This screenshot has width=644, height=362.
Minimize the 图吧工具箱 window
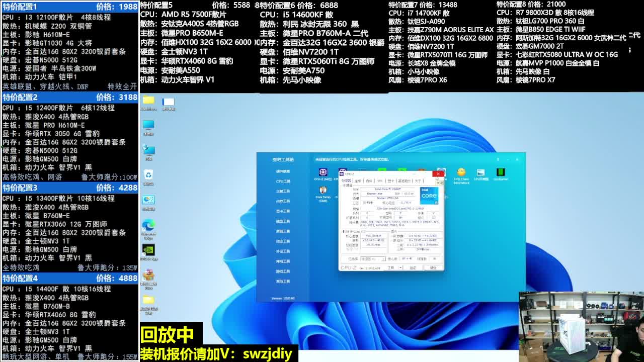508,159
